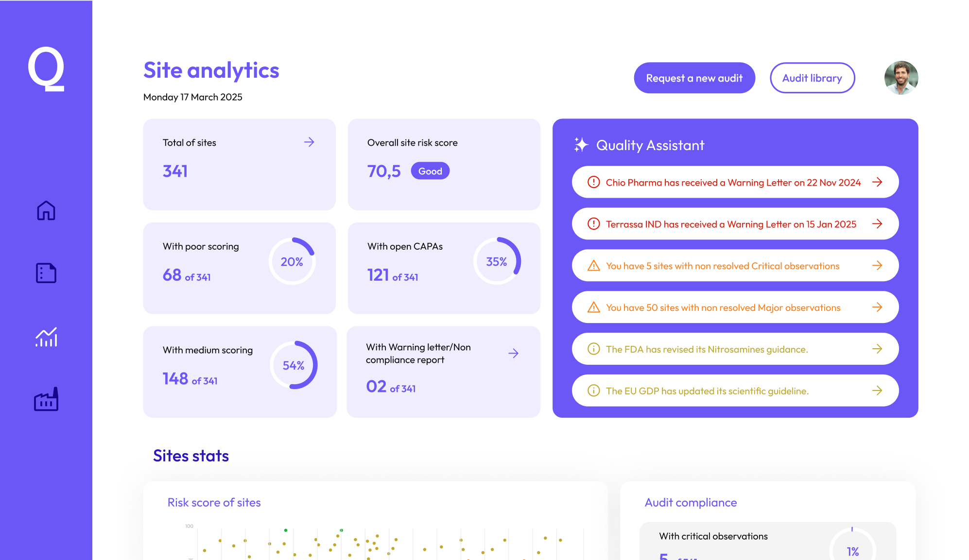
Task: Expand Critical observations alert arrow
Action: 877,265
